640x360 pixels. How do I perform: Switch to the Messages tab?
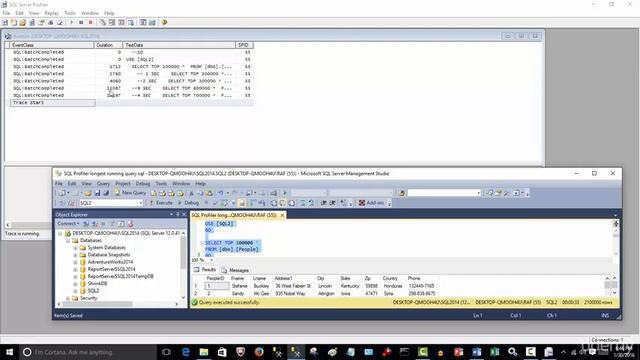(236, 270)
